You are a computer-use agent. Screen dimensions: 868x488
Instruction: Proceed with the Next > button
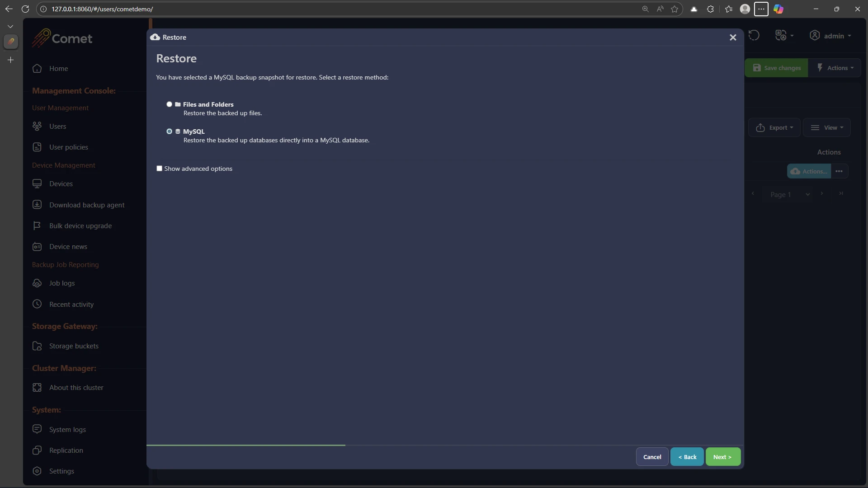coord(723,457)
